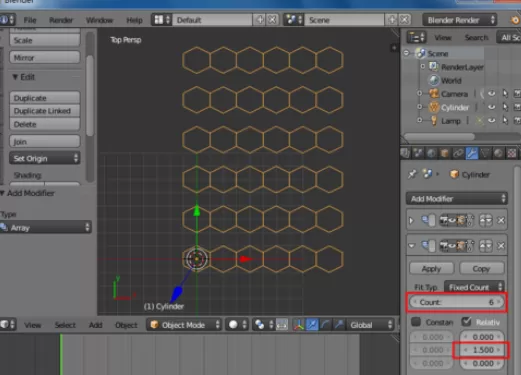Click the Lamp icon in the Outliner
521x375 pixels.
click(434, 121)
